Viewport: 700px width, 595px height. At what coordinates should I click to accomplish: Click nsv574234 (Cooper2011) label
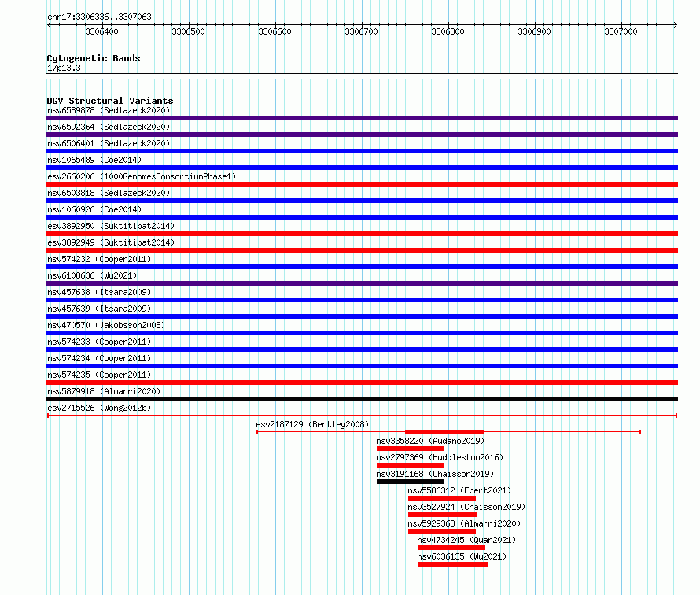click(99, 358)
